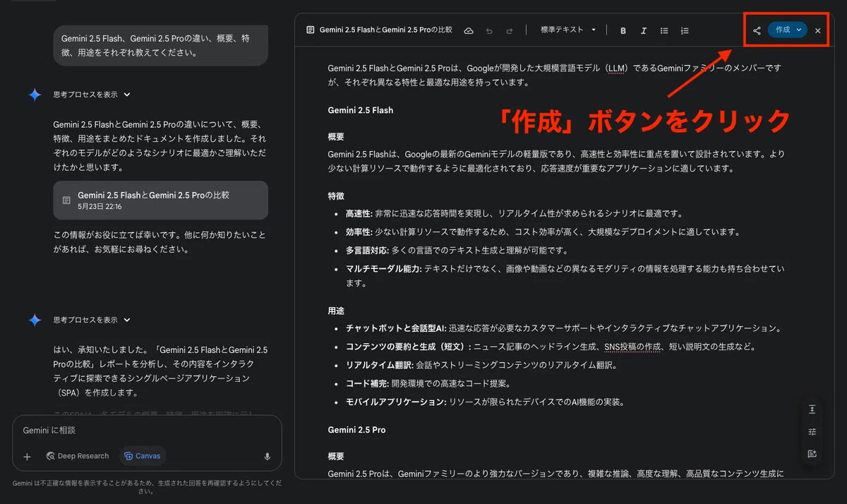Viewport: 847px width, 504px height.
Task: Click the 特徴 subheading
Action: click(x=336, y=196)
